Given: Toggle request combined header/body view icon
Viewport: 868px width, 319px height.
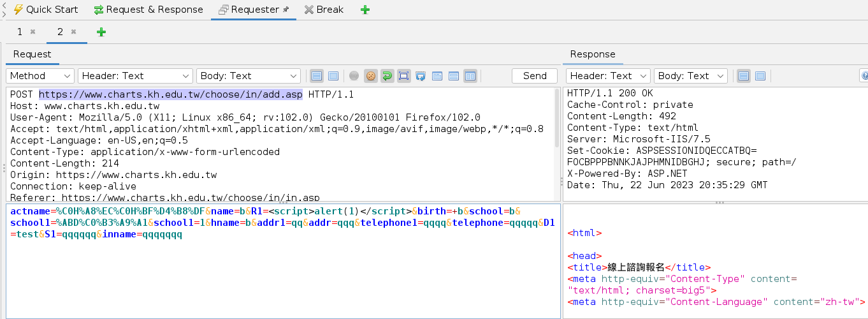Looking at the screenshot, I should point(333,76).
